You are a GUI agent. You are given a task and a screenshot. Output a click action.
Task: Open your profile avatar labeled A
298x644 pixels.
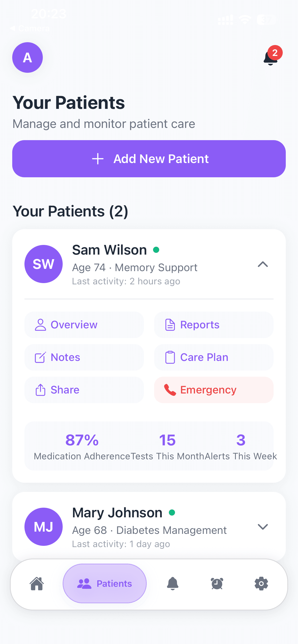pos(27,57)
